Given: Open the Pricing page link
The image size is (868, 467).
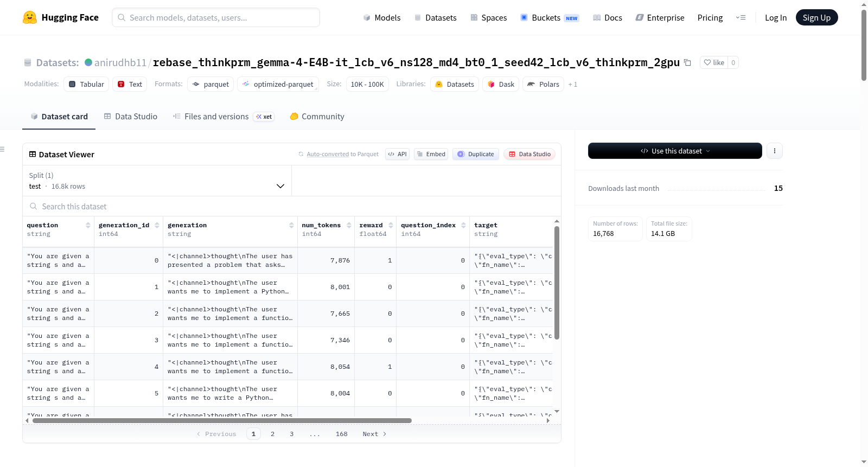Looking at the screenshot, I should point(710,17).
